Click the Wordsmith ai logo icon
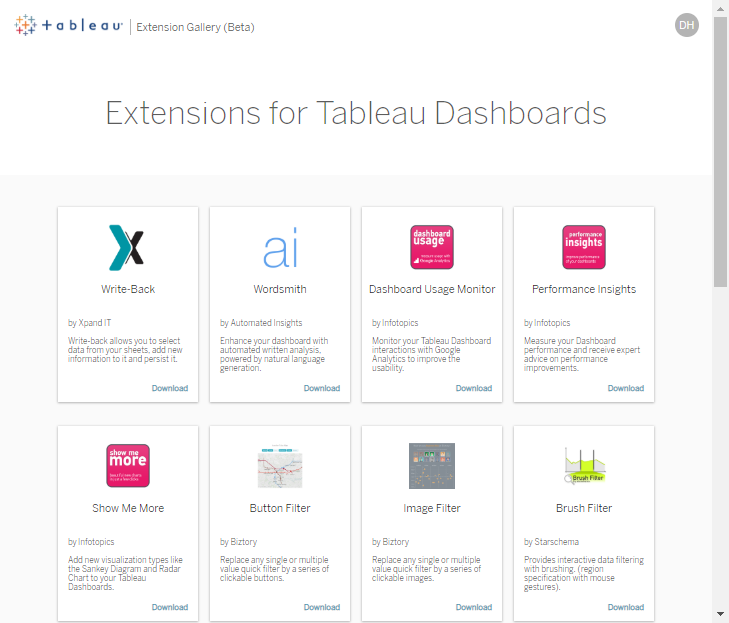 280,248
